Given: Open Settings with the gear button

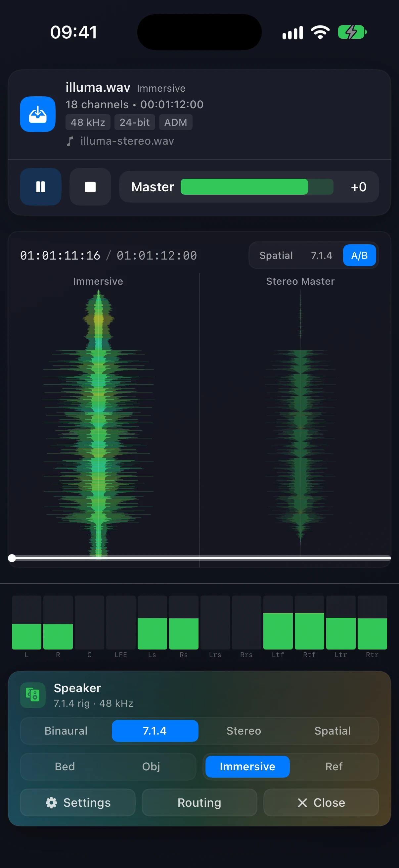Looking at the screenshot, I should pos(77,802).
